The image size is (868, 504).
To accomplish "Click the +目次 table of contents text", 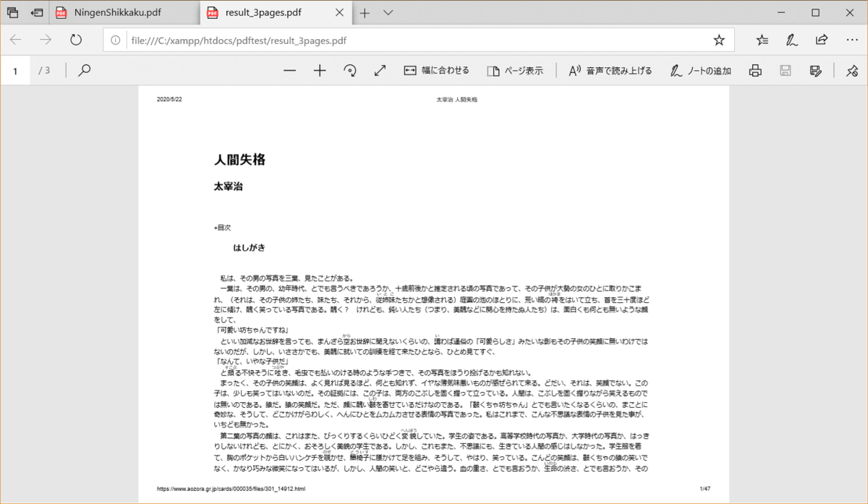I will coord(222,228).
